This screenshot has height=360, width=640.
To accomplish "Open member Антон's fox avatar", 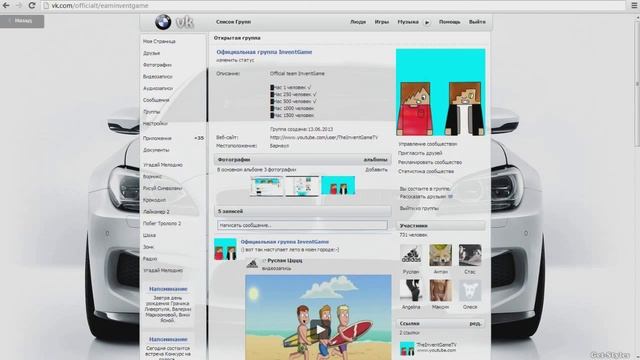I will pos(440,256).
